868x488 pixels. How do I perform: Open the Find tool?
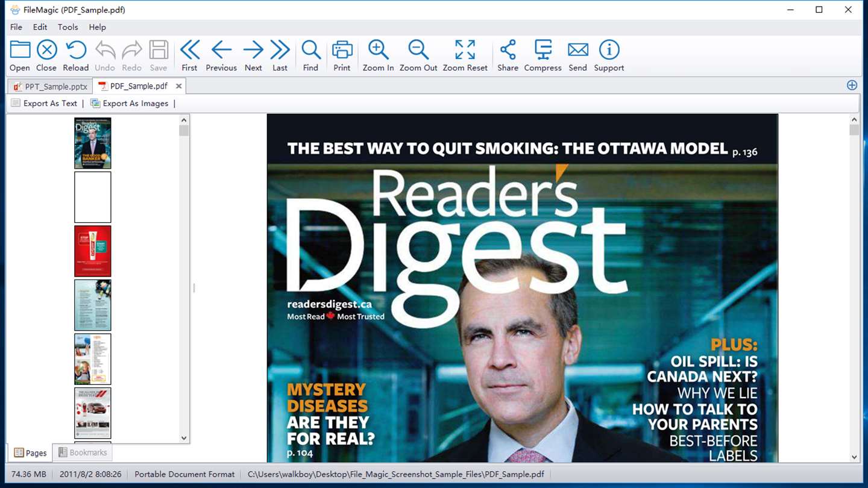(310, 55)
